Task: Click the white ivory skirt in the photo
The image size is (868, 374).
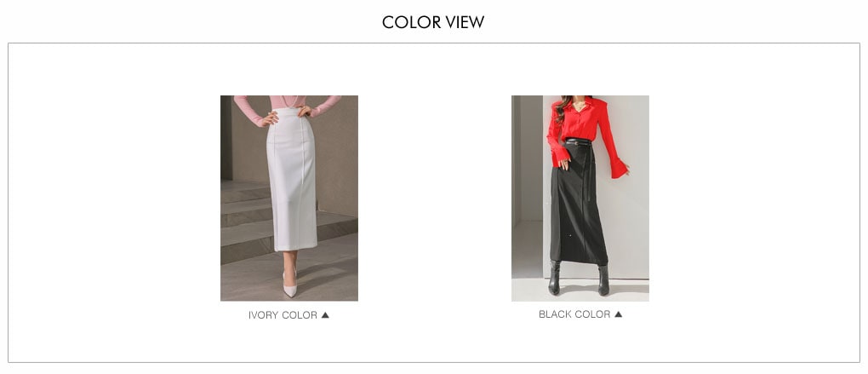Action: tap(292, 180)
